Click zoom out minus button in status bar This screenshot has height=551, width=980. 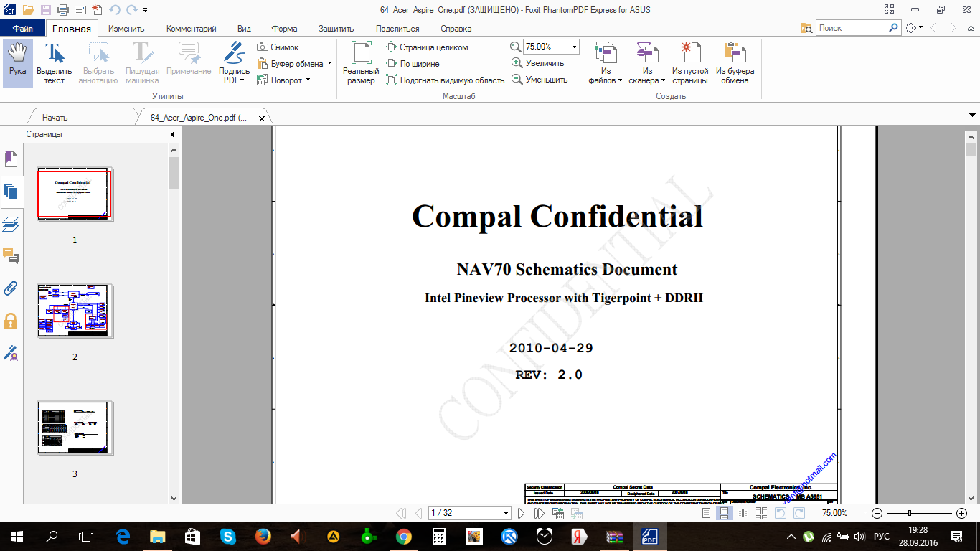tap(877, 513)
